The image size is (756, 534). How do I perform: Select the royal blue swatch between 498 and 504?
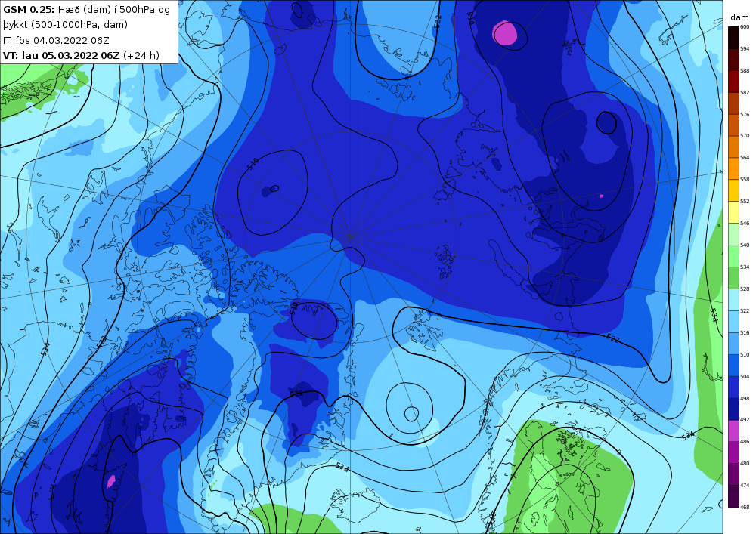pos(733,387)
